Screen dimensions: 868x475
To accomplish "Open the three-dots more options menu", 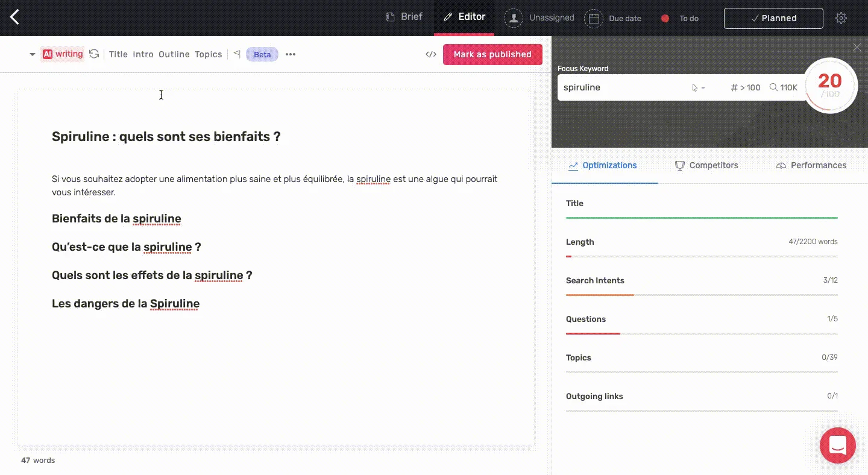I will [291, 54].
